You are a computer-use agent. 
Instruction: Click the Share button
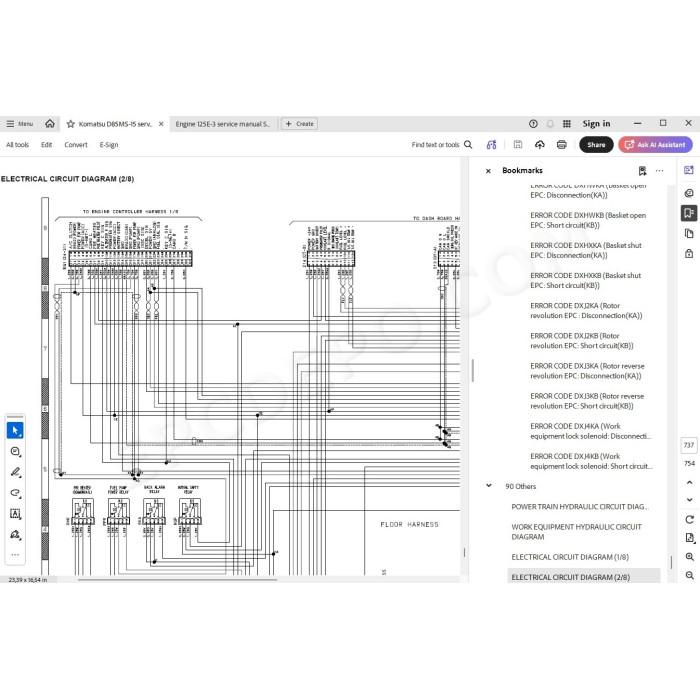click(596, 145)
